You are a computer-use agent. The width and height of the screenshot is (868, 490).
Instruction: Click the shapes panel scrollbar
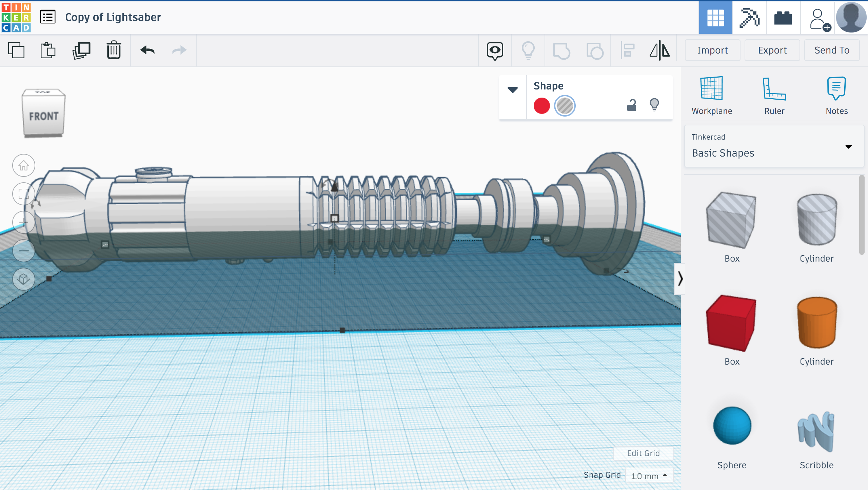(x=862, y=215)
